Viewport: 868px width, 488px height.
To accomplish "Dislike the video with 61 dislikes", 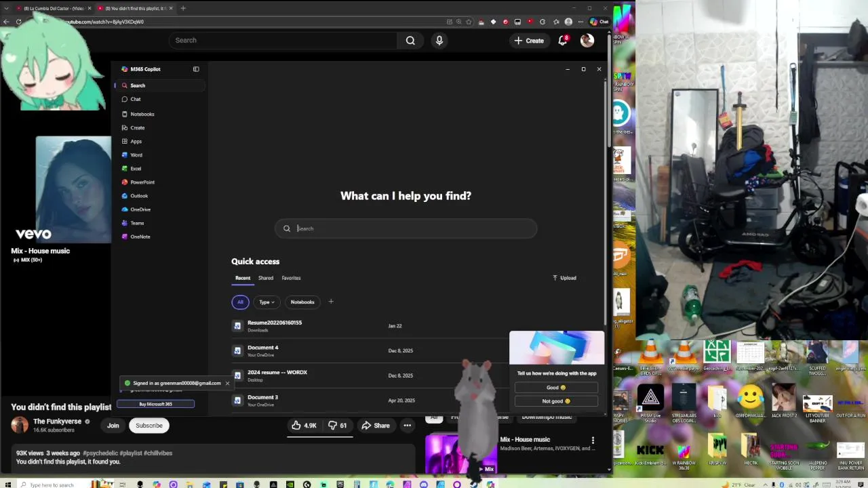I will pyautogui.click(x=338, y=426).
